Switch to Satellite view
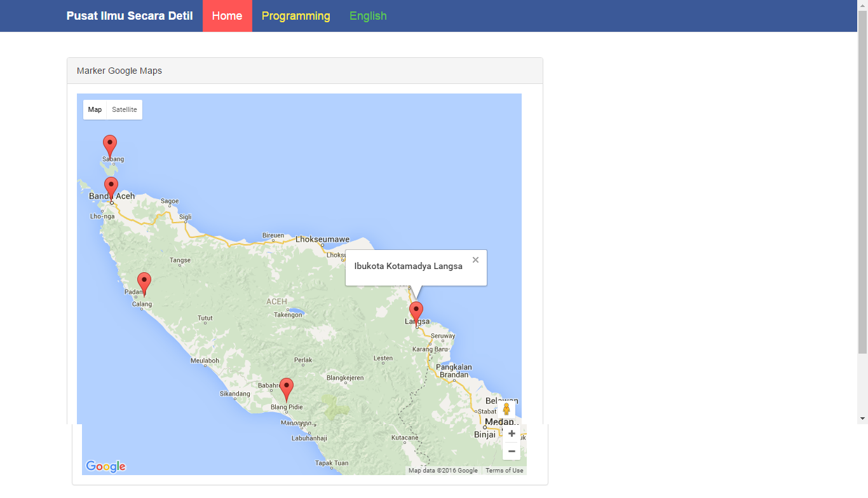This screenshot has width=868, height=498. tap(124, 109)
